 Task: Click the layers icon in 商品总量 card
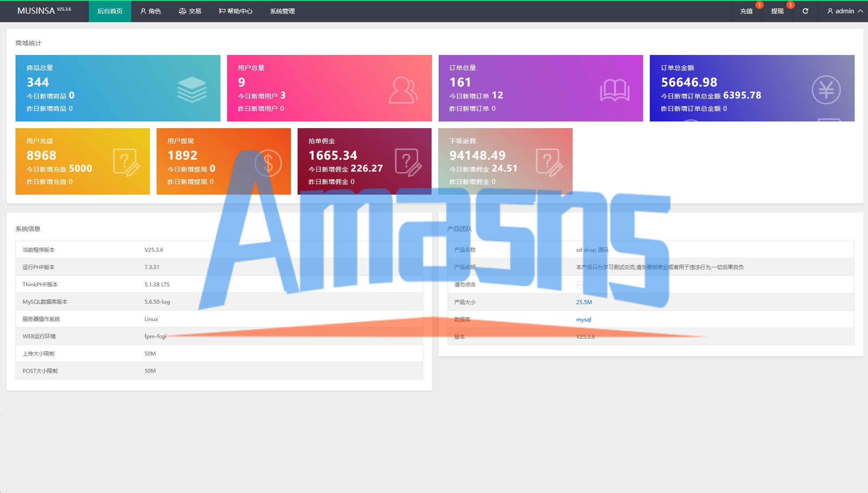192,89
